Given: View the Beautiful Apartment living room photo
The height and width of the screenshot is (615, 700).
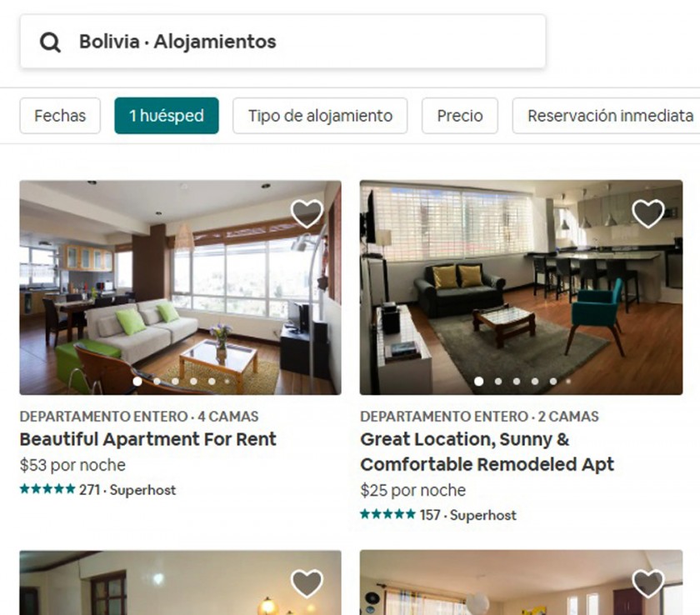Looking at the screenshot, I should (180, 287).
